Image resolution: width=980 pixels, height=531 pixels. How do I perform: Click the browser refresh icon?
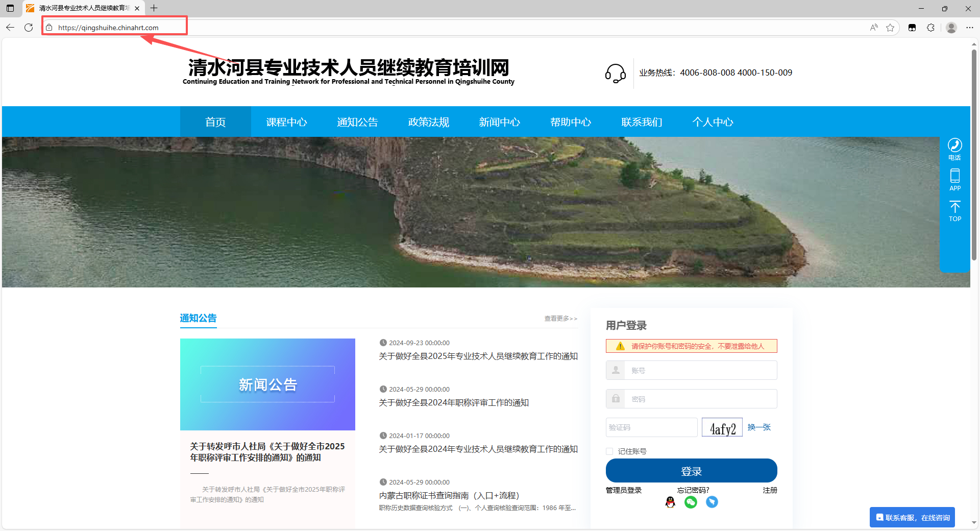pyautogui.click(x=29, y=28)
